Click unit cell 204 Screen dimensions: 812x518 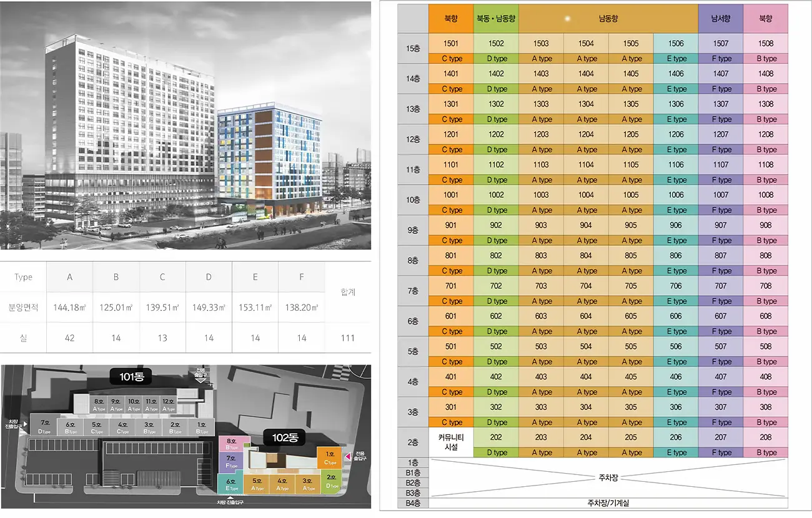[586, 437]
